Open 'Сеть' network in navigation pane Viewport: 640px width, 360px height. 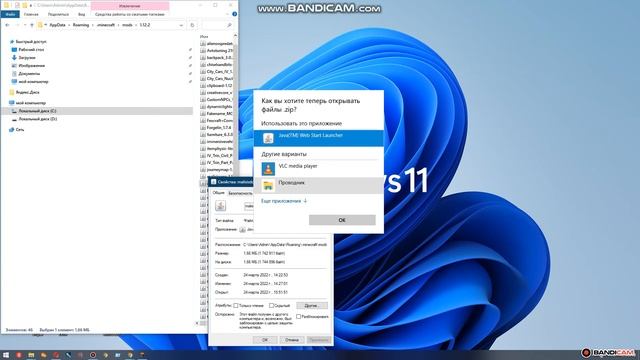[20, 130]
